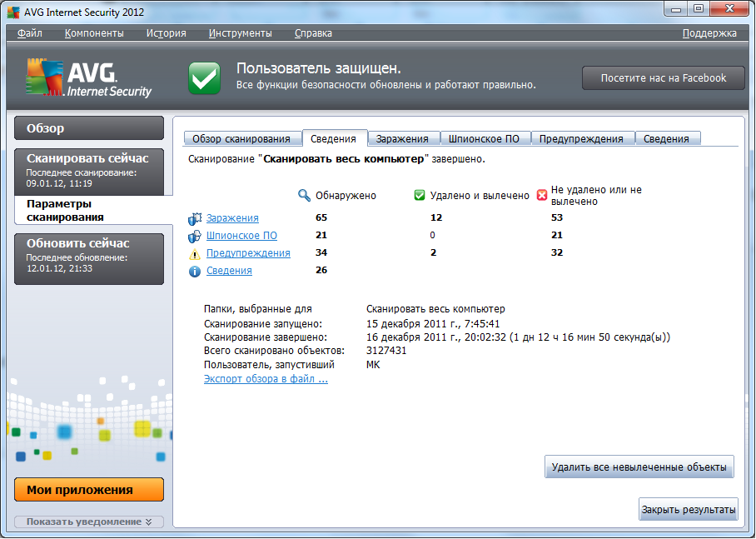The height and width of the screenshot is (539, 756).
Task: Click the red X icon beside Не удалено
Action: point(542,196)
